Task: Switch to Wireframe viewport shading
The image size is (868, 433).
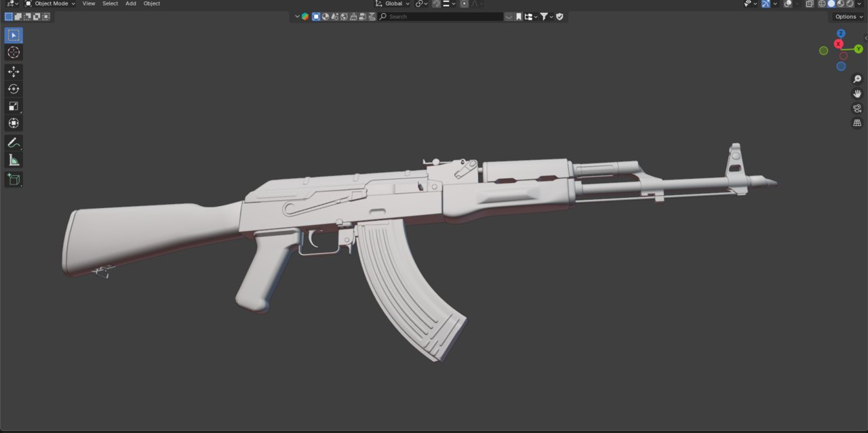Action: [x=822, y=3]
